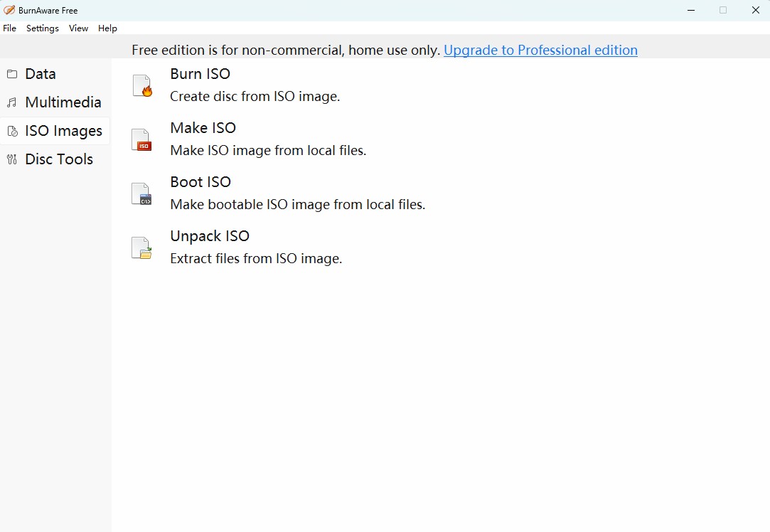The height and width of the screenshot is (532, 770).
Task: Choose the Unpack ISO title text
Action: [210, 236]
